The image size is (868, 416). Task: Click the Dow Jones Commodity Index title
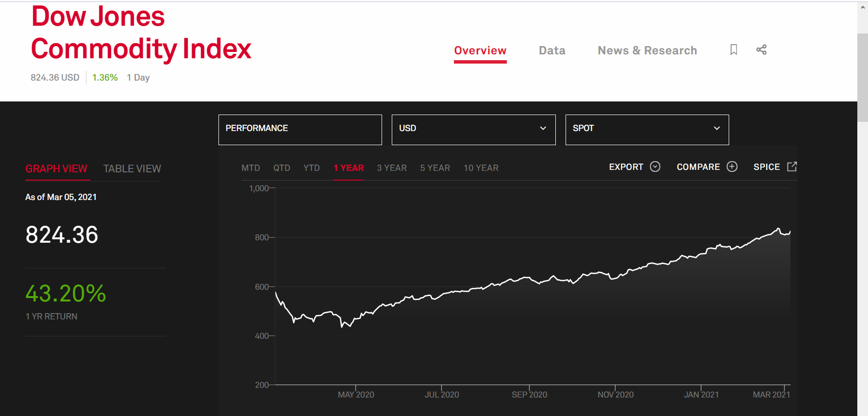pyautogui.click(x=141, y=33)
